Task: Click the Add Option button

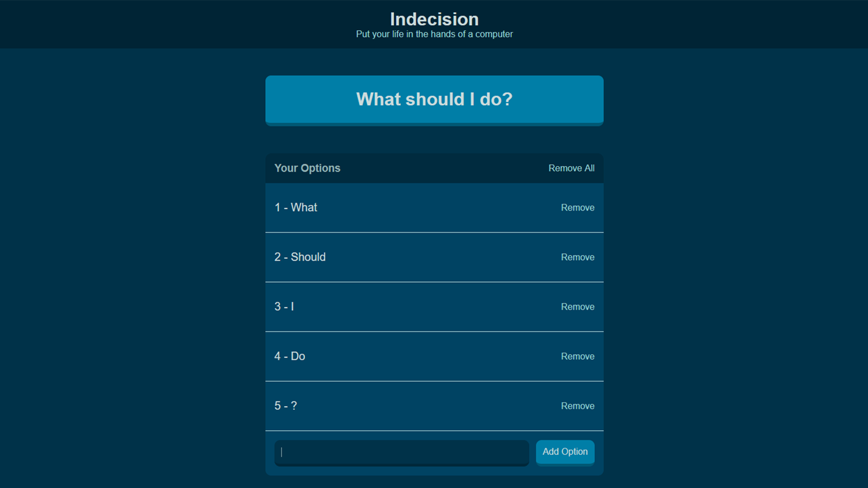Action: click(565, 452)
